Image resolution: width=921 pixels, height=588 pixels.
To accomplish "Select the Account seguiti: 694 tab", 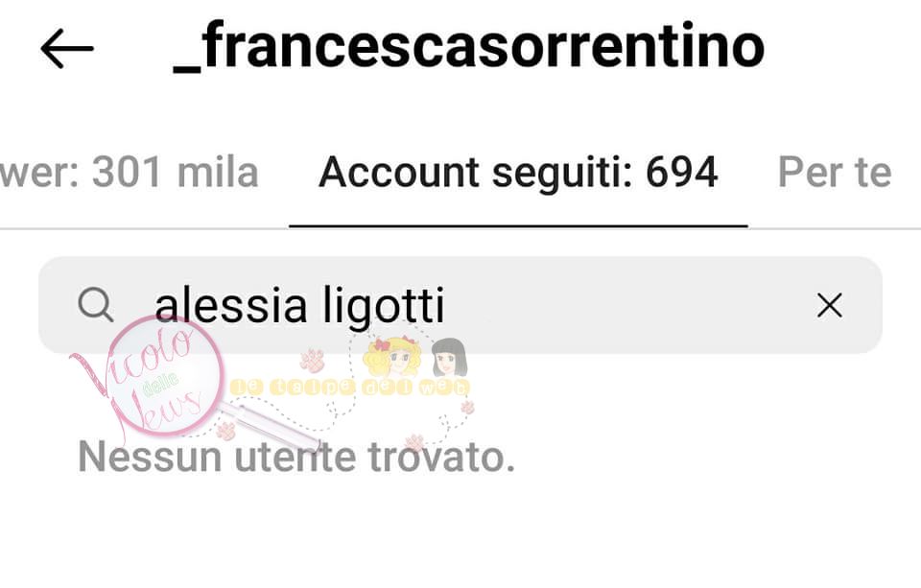I will click(518, 173).
